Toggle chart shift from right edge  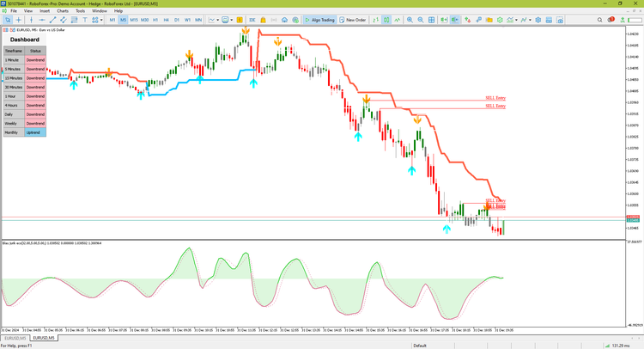457,20
